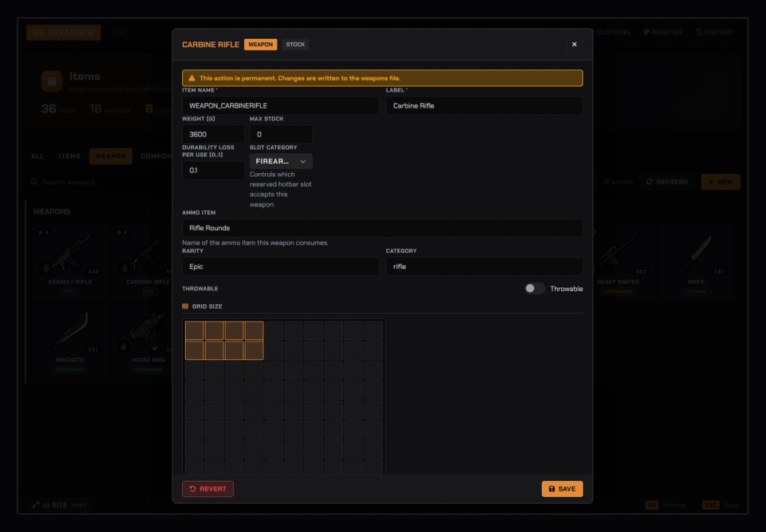The width and height of the screenshot is (766, 532).
Task: Open the Slot Category dropdown
Action: coord(281,161)
